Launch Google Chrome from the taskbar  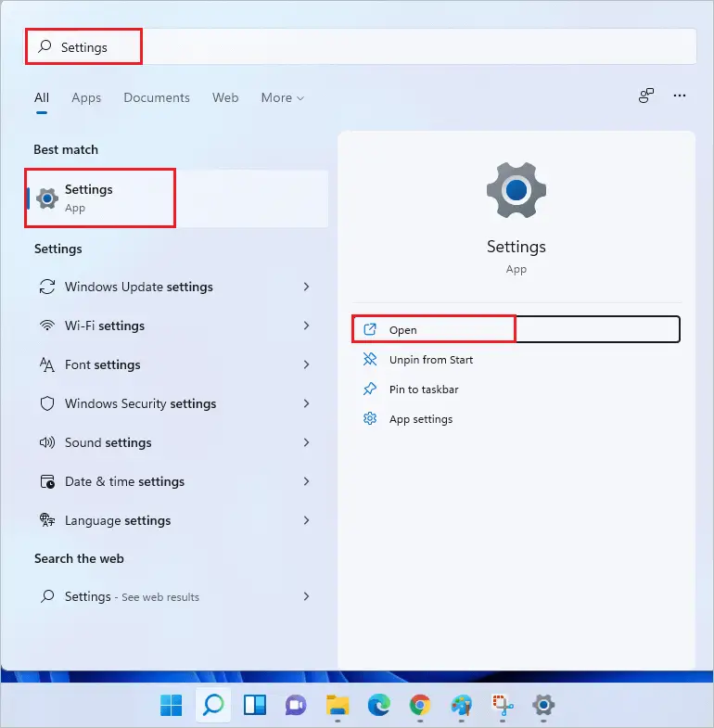420,705
